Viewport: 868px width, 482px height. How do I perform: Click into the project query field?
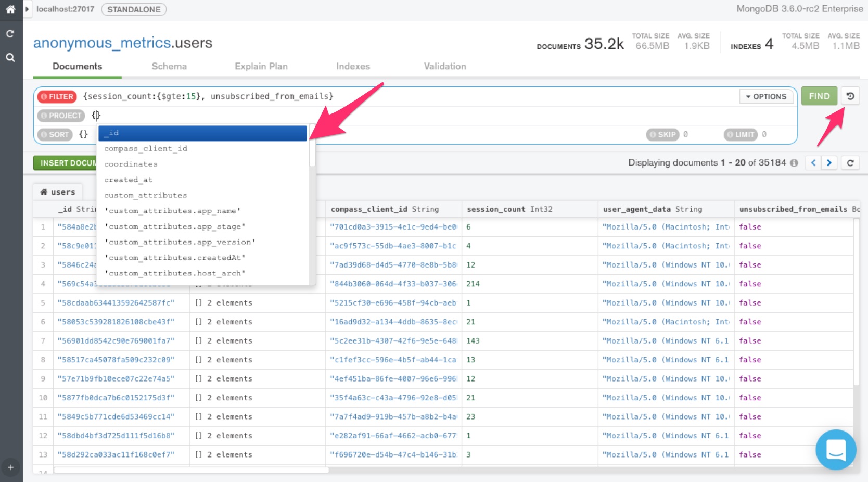[x=442, y=116]
